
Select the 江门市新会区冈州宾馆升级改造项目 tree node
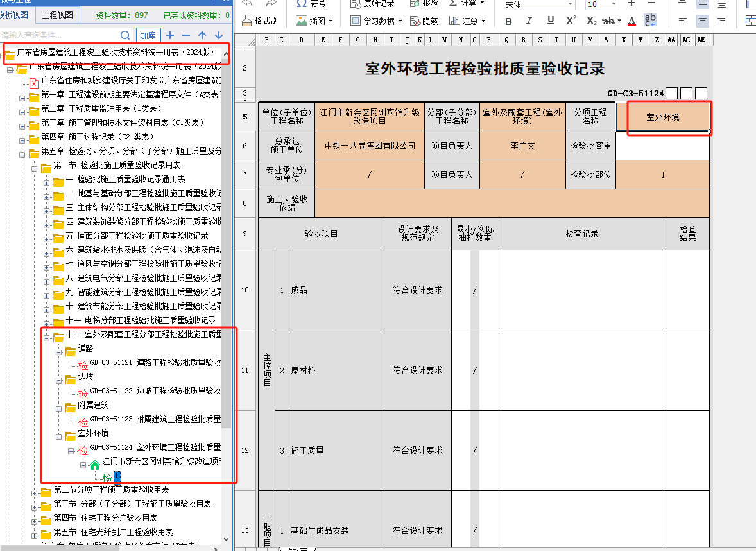(162, 461)
